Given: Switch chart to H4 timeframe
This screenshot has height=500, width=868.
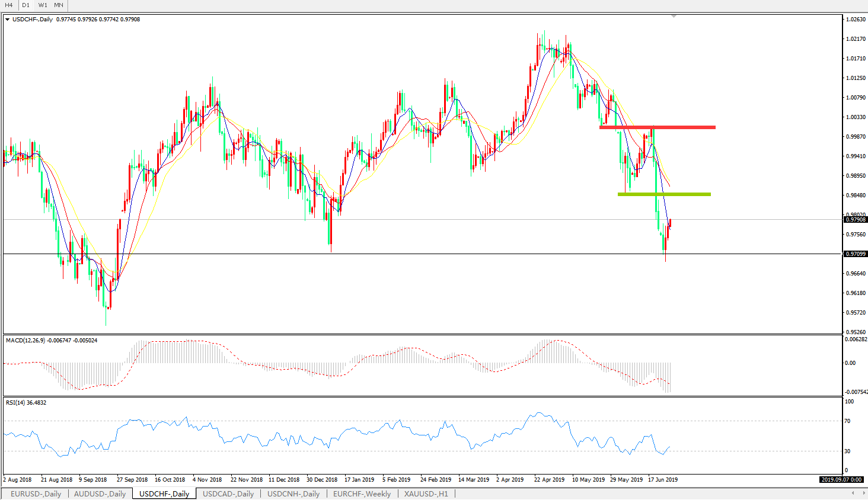Looking at the screenshot, I should 9,5.
